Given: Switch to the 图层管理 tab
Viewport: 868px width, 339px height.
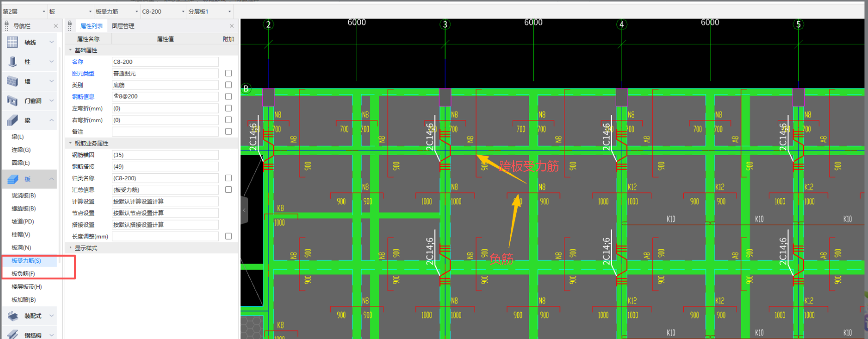Looking at the screenshot, I should click(123, 26).
